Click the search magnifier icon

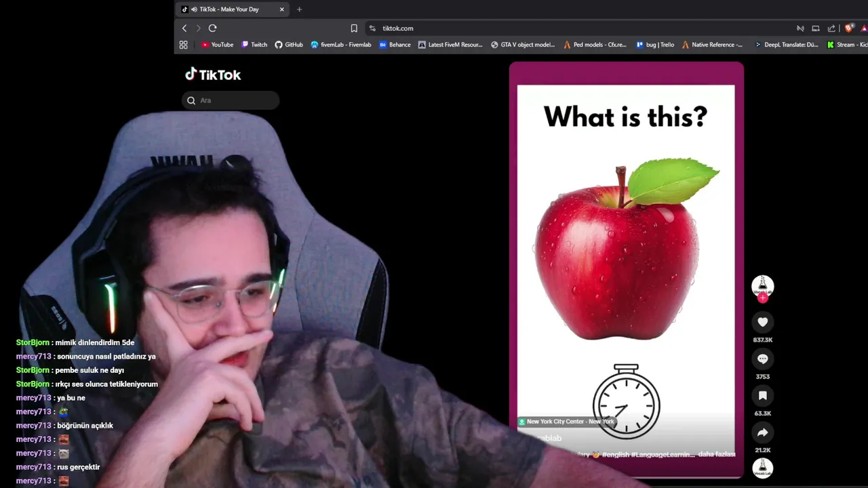click(191, 100)
